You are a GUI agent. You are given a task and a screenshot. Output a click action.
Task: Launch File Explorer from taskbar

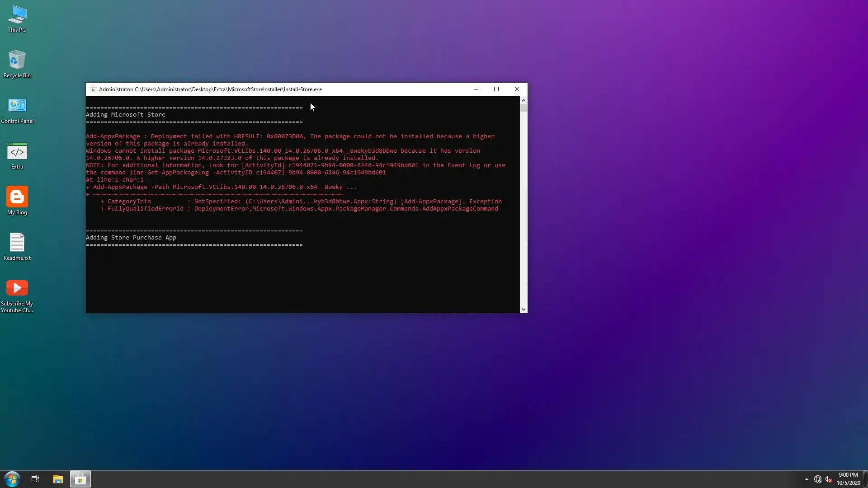coord(58,479)
